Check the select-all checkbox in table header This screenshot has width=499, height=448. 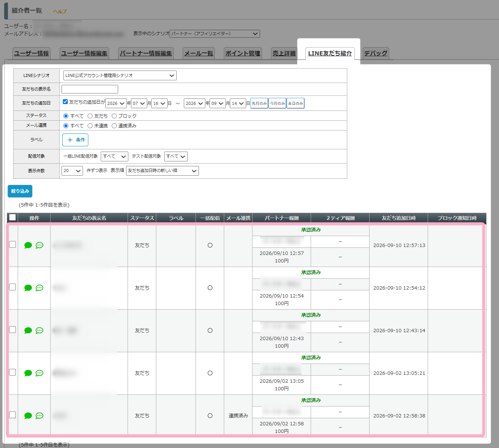(x=12, y=218)
